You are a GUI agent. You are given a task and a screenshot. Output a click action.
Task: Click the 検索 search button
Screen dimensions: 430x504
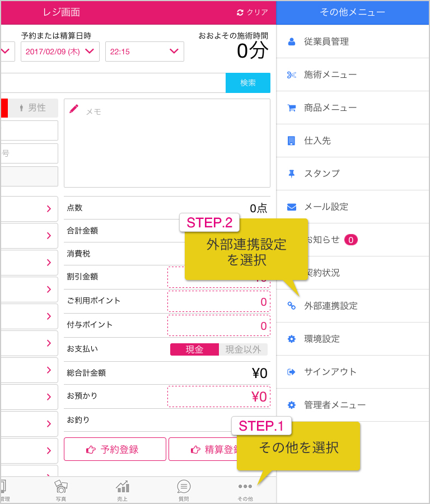(248, 83)
